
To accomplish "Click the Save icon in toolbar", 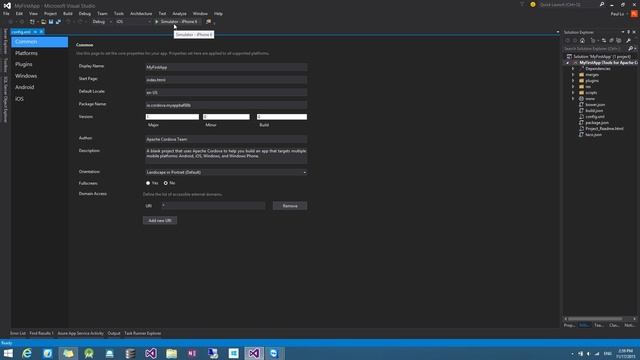I will [x=51, y=22].
